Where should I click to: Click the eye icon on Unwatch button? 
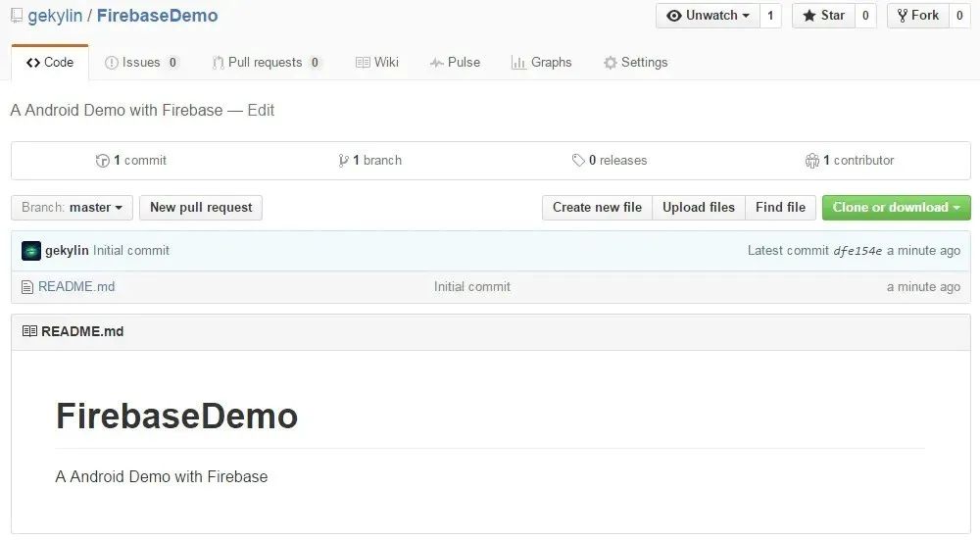click(x=674, y=16)
